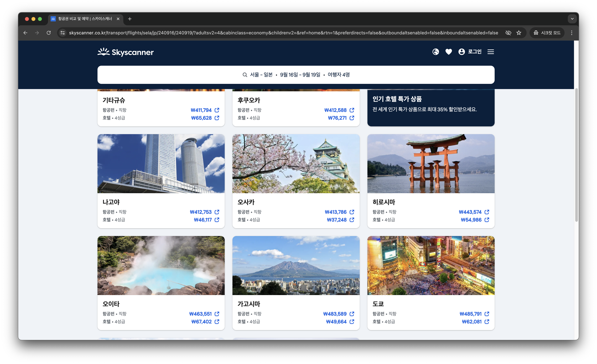
Task: Open the hamburger menu in the header
Action: tap(490, 52)
